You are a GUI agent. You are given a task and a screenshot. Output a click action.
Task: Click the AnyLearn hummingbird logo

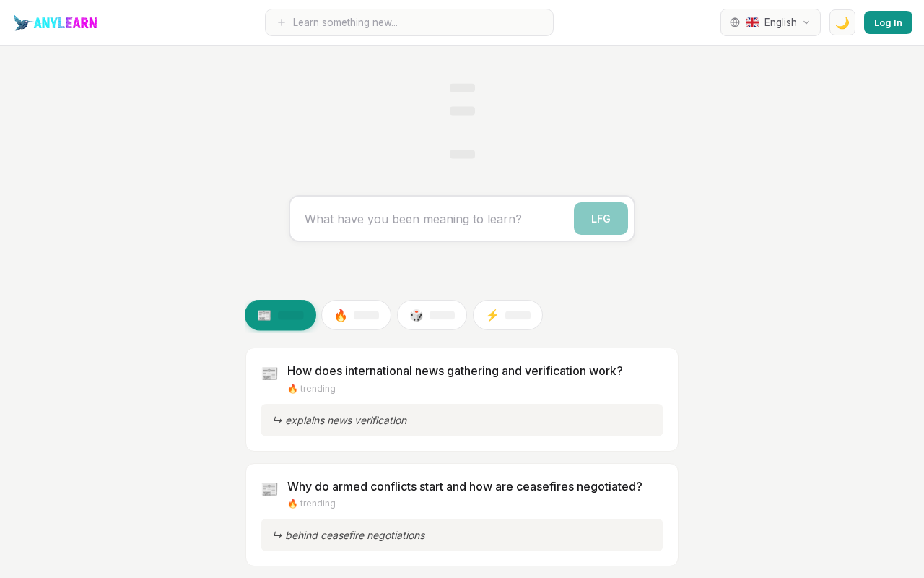click(23, 22)
